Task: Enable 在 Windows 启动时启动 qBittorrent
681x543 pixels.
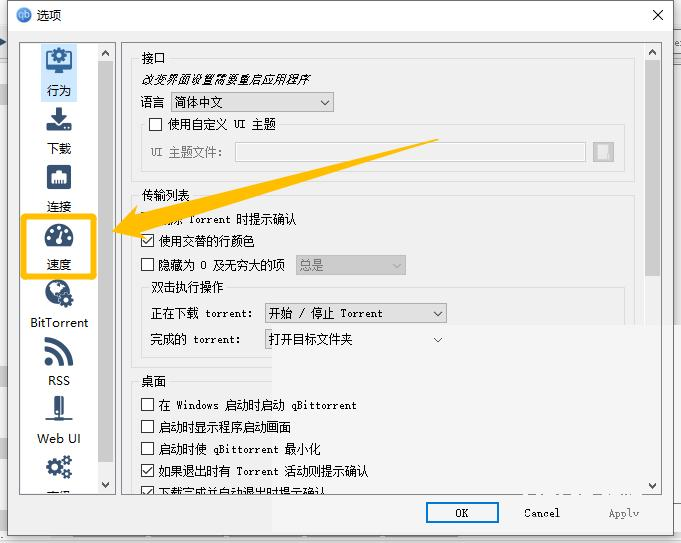Action: point(147,405)
